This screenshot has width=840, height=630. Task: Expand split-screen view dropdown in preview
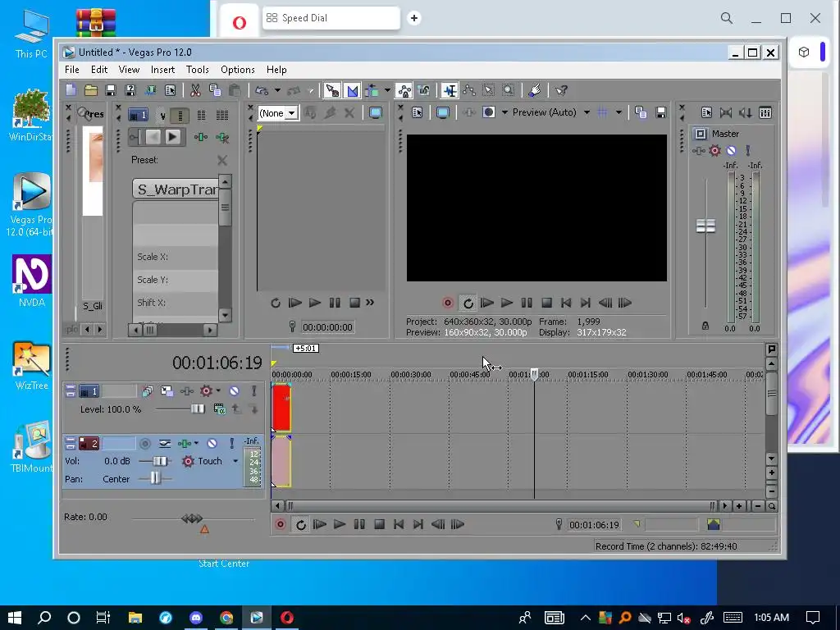504,112
